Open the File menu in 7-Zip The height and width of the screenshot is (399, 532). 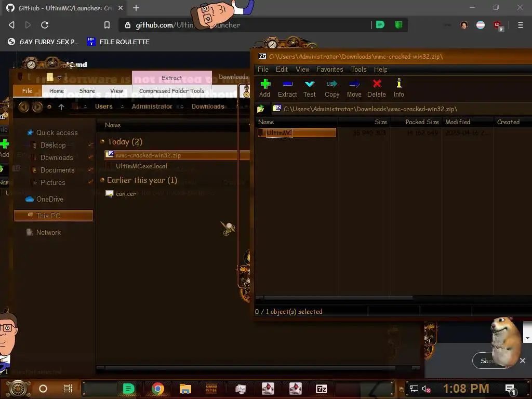pyautogui.click(x=263, y=69)
